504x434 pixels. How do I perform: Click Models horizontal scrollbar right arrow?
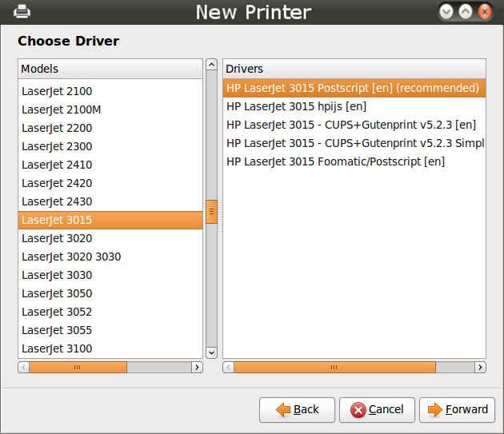pos(197,367)
